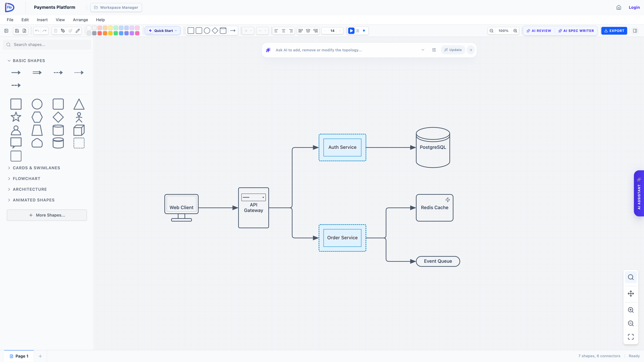The width and height of the screenshot is (644, 362).
Task: Click Workspace Manager button
Action: (x=116, y=7)
